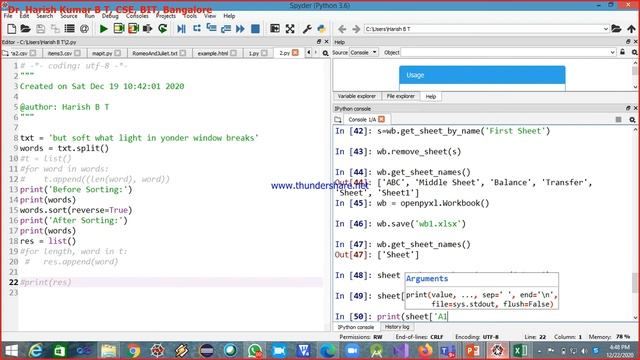Open the editor tab search icon

click(x=325, y=53)
